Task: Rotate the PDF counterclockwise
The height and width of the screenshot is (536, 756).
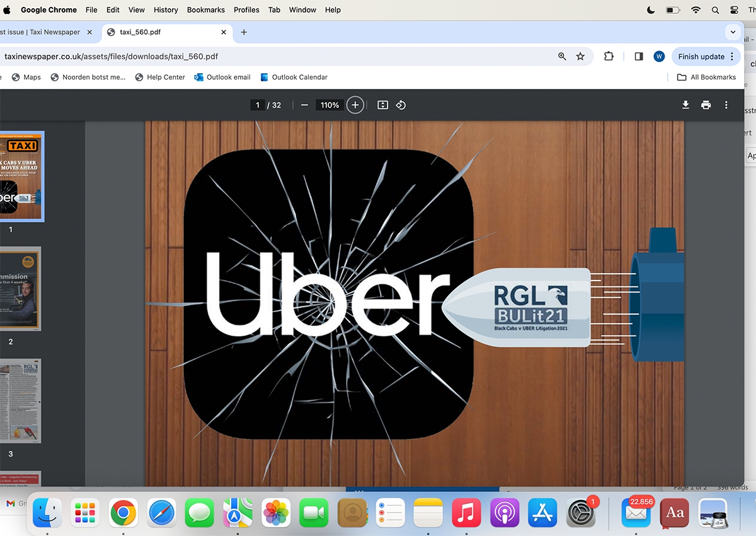Action: 401,105
